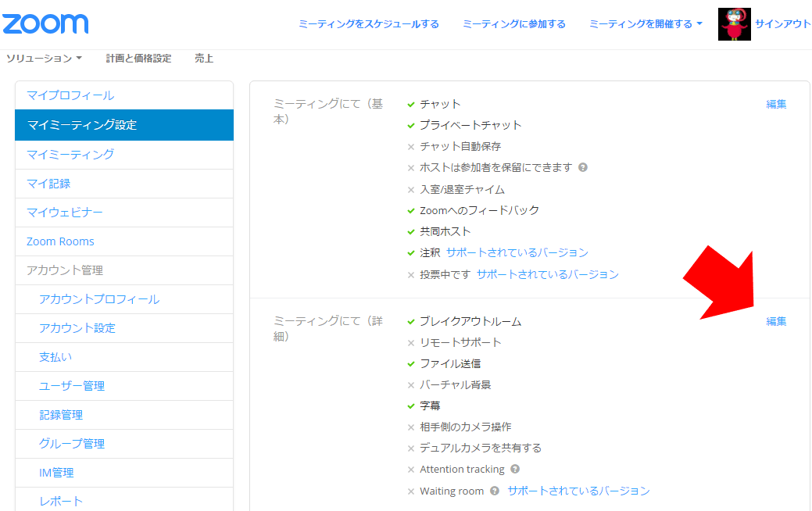The image size is (812, 511).
Task: Select マイ記録 in the sidebar
Action: pos(48,184)
